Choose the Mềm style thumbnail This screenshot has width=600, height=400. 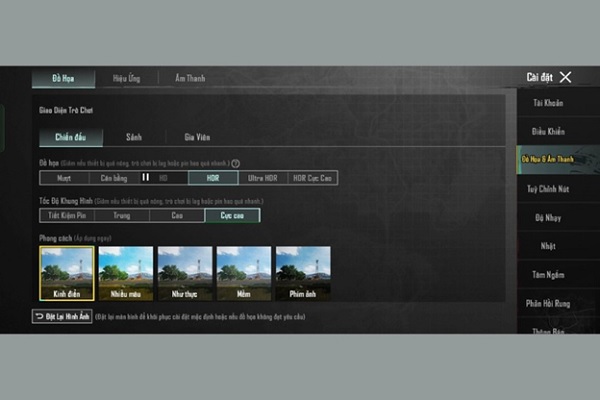coord(244,273)
